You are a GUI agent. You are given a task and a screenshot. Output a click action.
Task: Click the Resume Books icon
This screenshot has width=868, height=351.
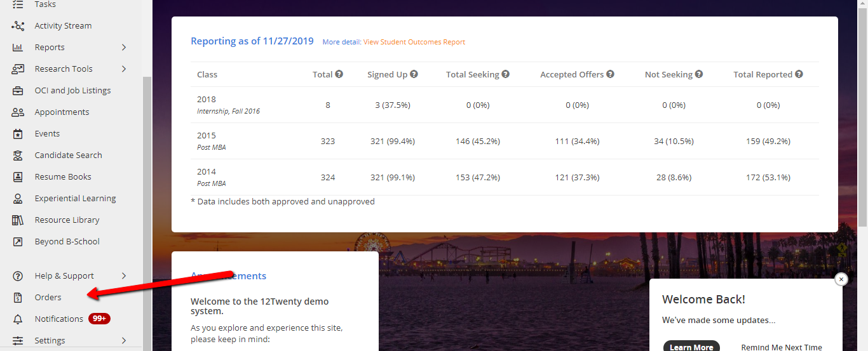pos(18,177)
